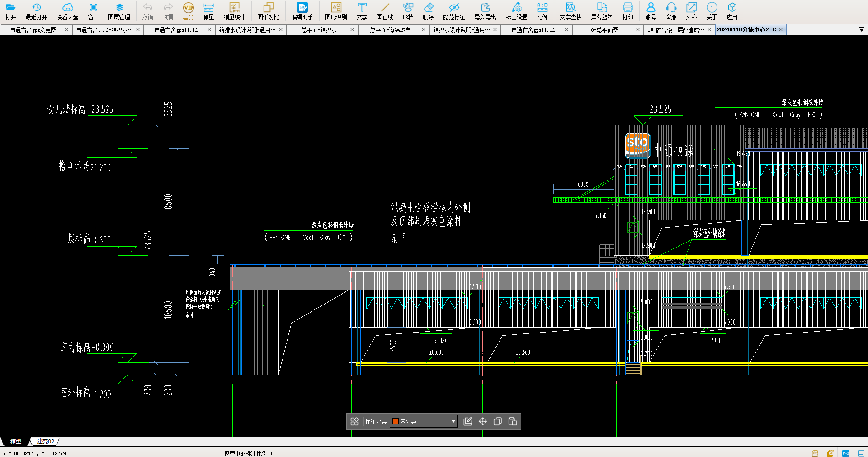Select the 测量 measure tool
The height and width of the screenshot is (457, 868).
tap(208, 11)
